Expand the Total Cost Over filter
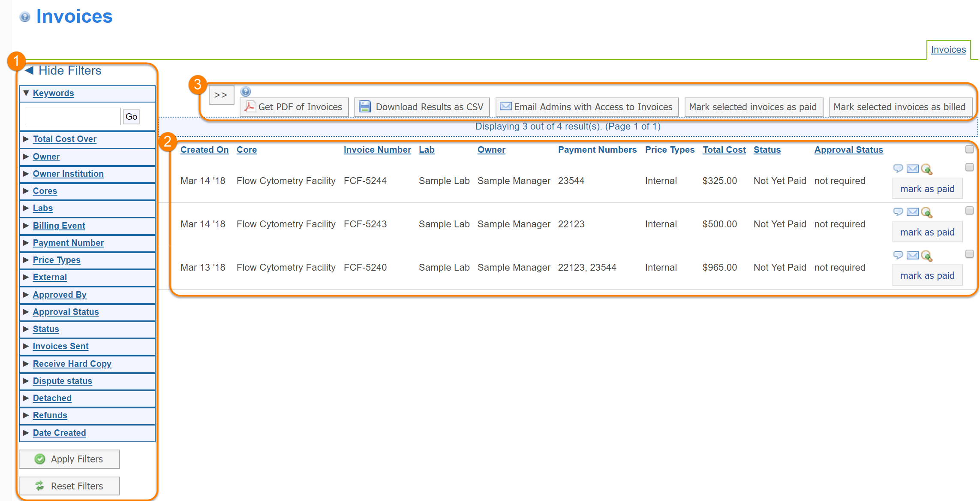Screen dimensions: 980x501 tap(65, 139)
